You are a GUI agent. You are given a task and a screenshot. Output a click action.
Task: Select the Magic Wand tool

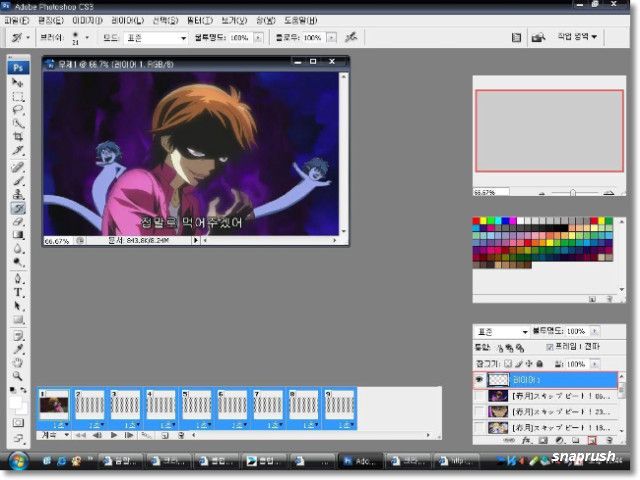(x=18, y=123)
